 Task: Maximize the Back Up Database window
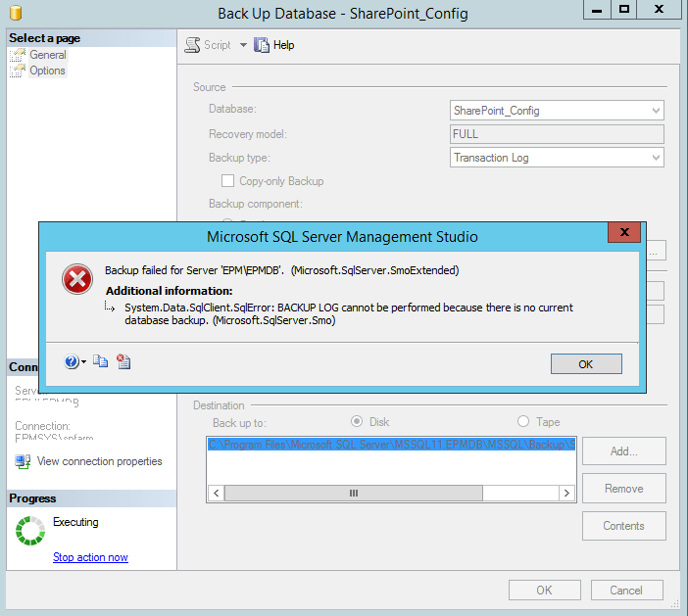click(x=624, y=10)
